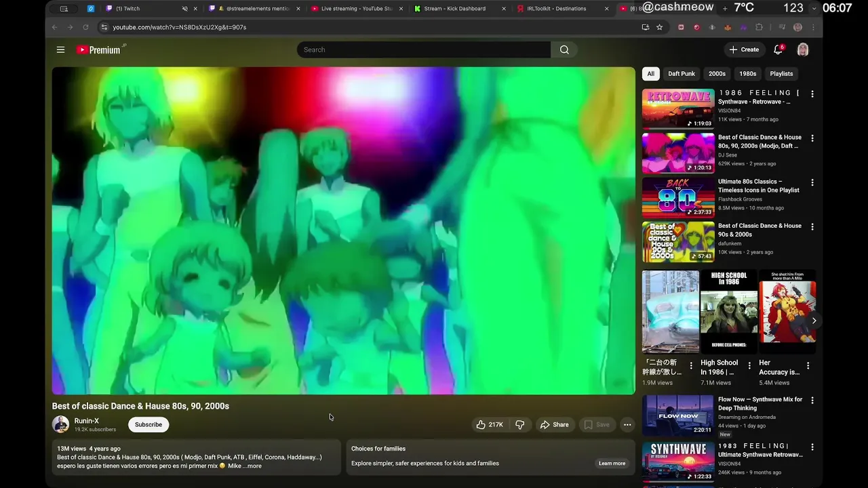Screen dimensions: 868x488
Task: Reload the page
Action: pyautogui.click(x=85, y=27)
